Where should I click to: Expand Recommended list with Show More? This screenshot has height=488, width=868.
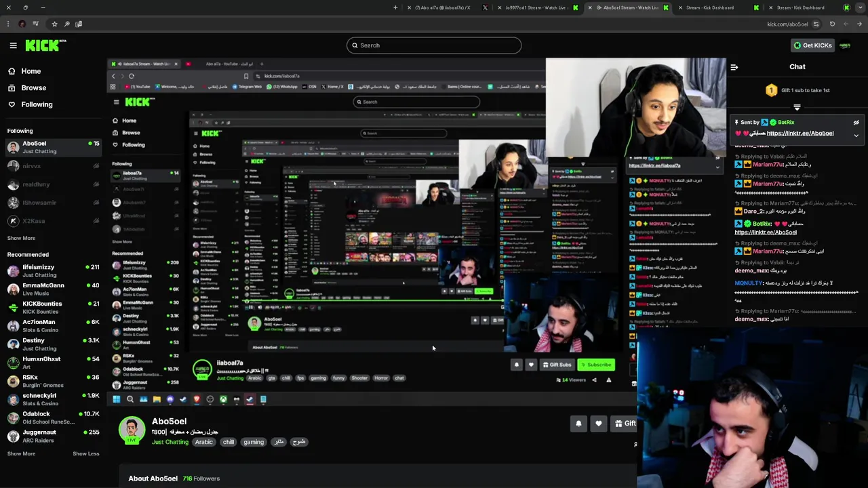click(21, 453)
